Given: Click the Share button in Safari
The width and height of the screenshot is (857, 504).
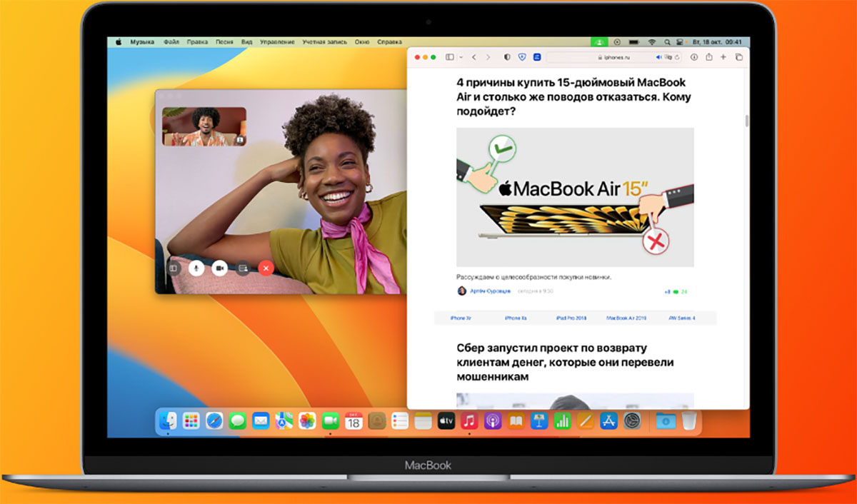Looking at the screenshot, I should click(709, 56).
